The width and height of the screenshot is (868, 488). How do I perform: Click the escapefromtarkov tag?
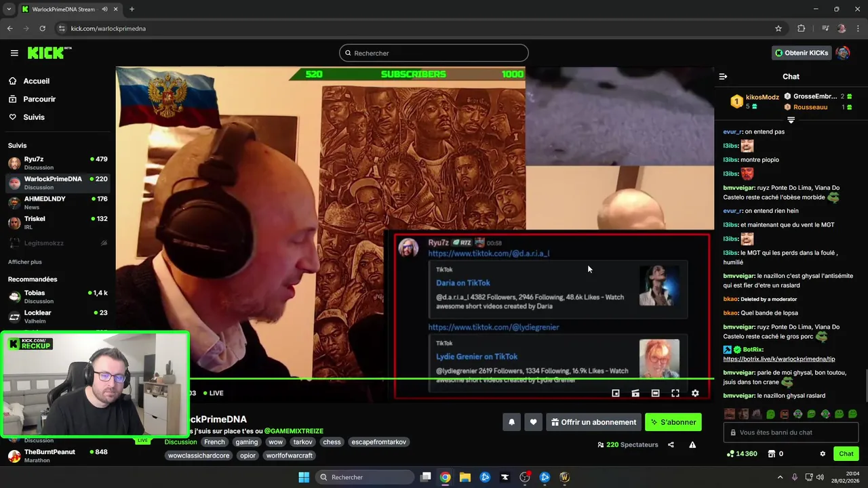pyautogui.click(x=378, y=442)
